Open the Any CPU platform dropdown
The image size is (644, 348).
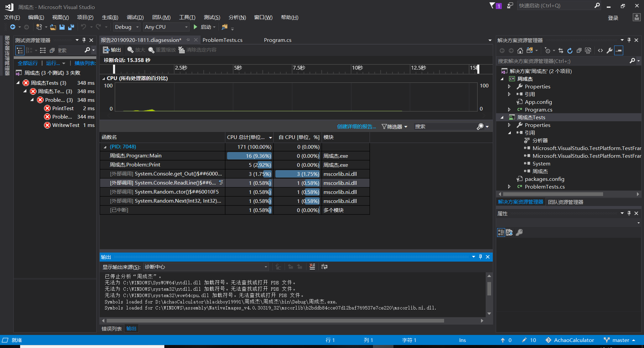coord(166,27)
